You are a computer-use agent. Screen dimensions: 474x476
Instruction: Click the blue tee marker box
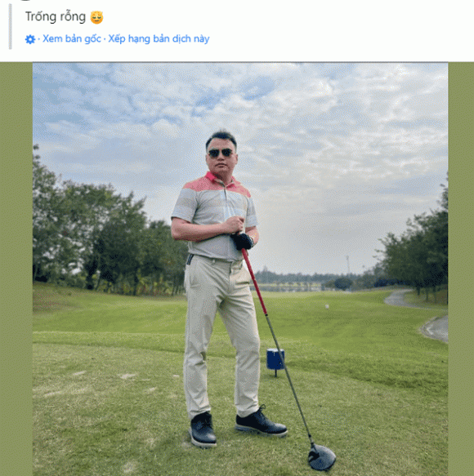pyautogui.click(x=275, y=359)
